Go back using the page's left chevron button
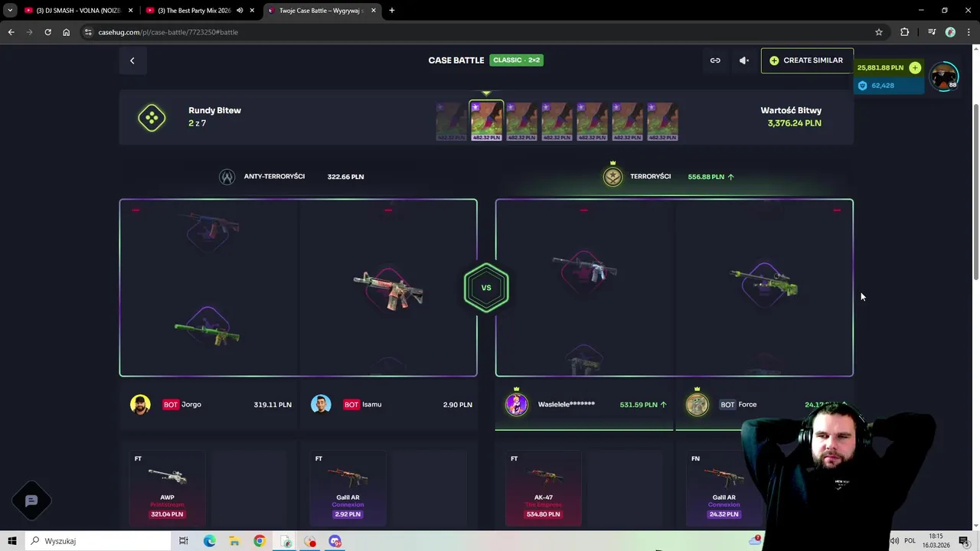 (132, 60)
